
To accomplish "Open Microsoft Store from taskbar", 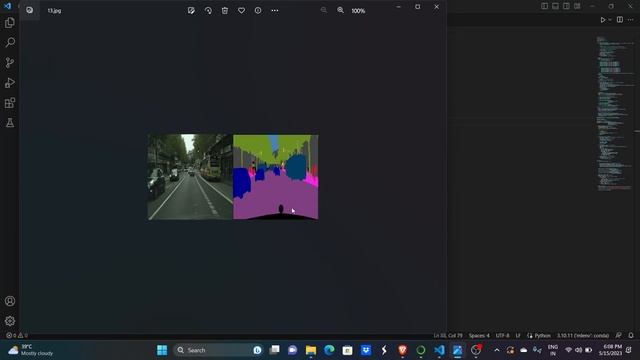I will coord(347,350).
